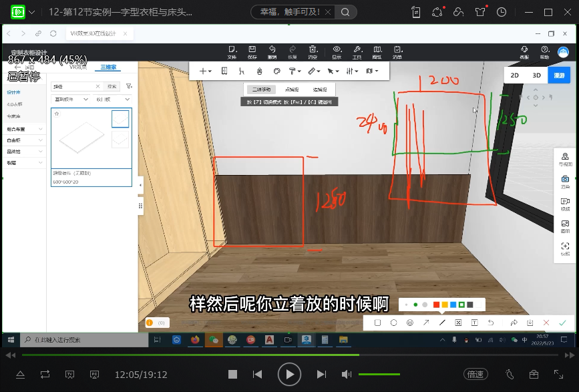579x392 pixels.
Task: Expand the 自由柜 category
Action: [23, 140]
